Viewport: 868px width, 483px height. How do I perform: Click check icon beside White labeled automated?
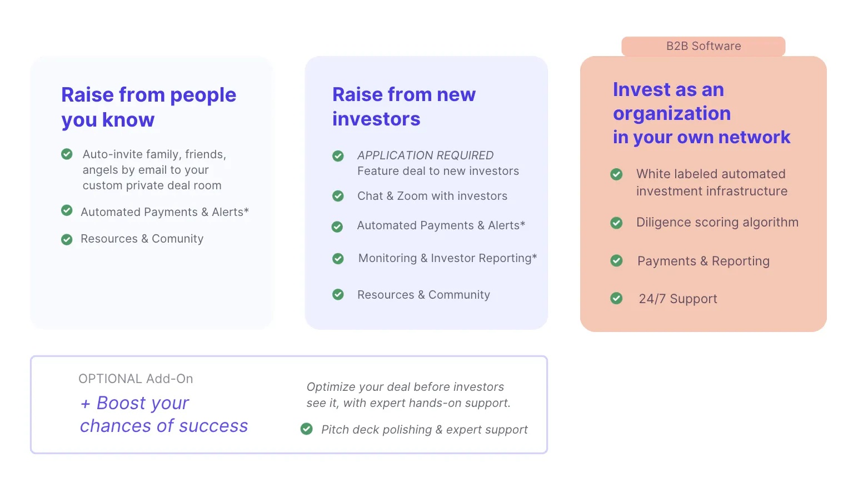tap(616, 174)
